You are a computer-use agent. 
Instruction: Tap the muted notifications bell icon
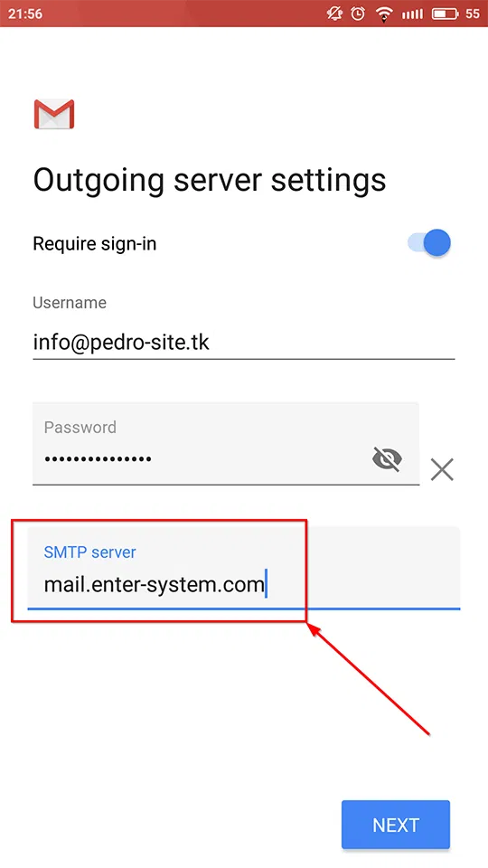click(x=334, y=14)
